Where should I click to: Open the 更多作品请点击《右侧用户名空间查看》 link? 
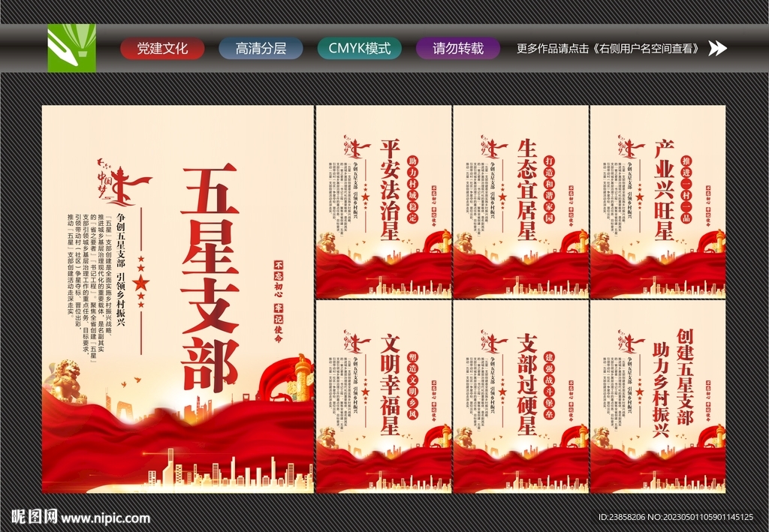[608, 49]
